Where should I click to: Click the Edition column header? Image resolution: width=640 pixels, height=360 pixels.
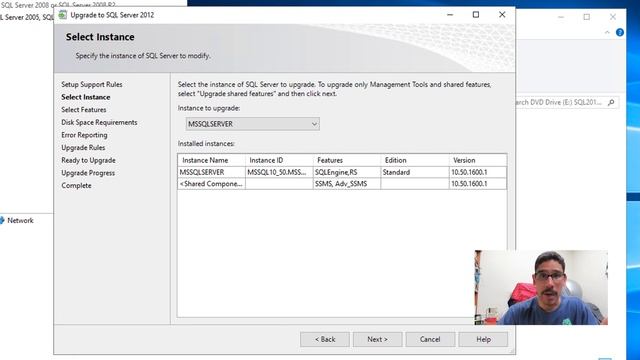pos(415,160)
